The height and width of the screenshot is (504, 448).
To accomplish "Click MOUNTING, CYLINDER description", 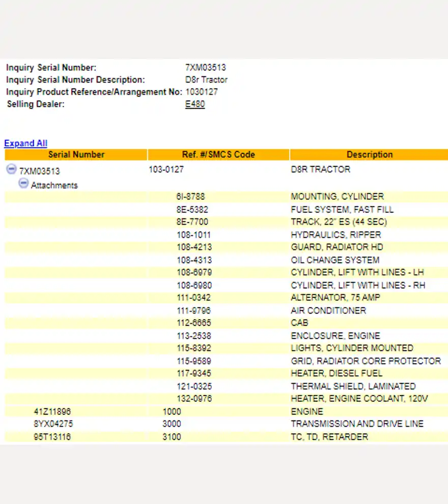I will coord(337,197).
